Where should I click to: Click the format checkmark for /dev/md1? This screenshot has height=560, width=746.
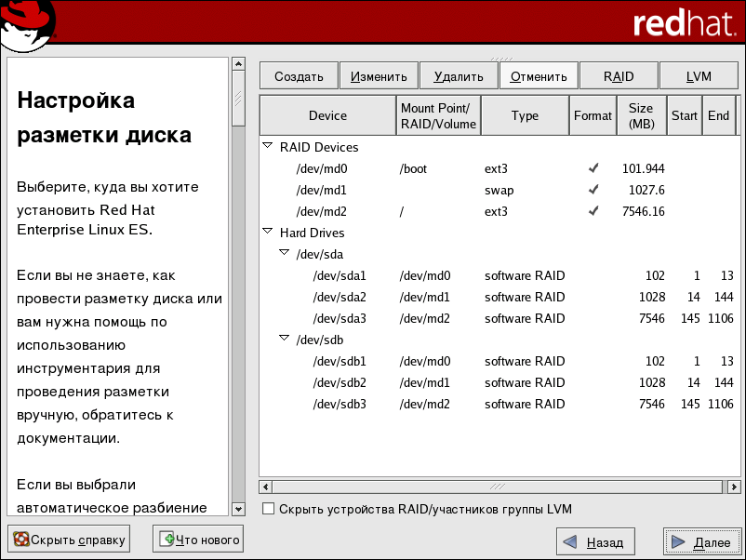pos(593,190)
